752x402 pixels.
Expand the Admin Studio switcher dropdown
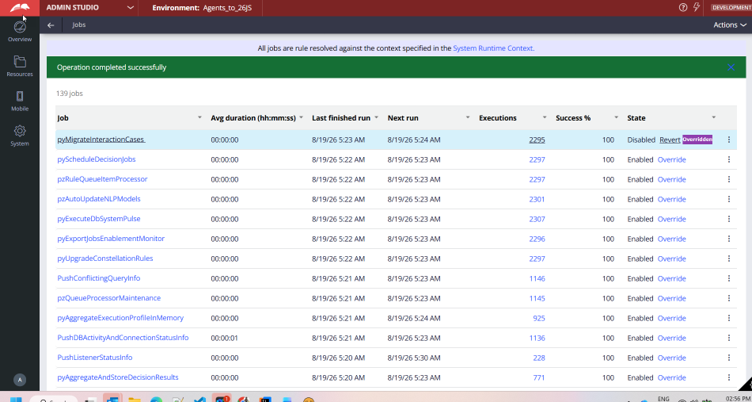click(x=130, y=8)
